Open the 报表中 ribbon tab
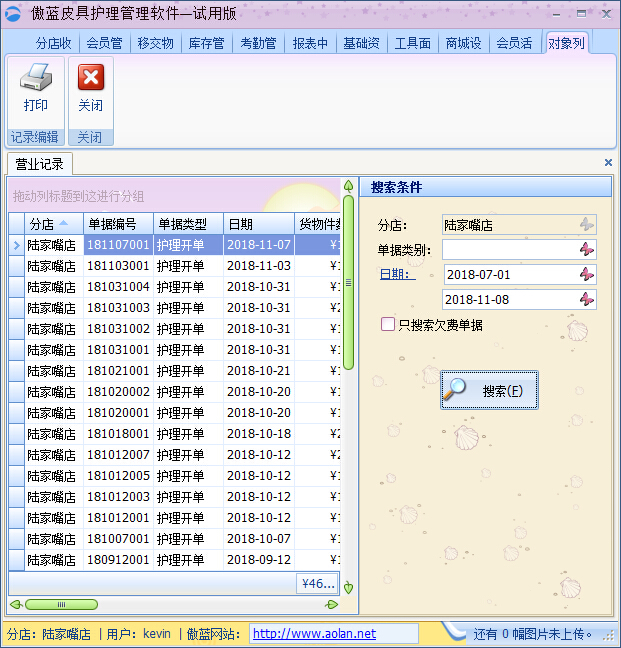621x648 pixels. (310, 43)
